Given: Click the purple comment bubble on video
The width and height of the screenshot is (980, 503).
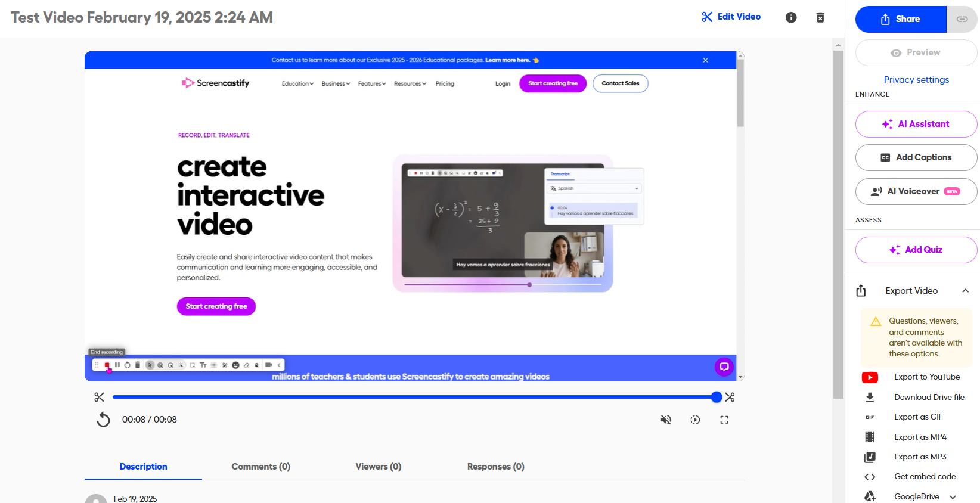Looking at the screenshot, I should pyautogui.click(x=724, y=367).
